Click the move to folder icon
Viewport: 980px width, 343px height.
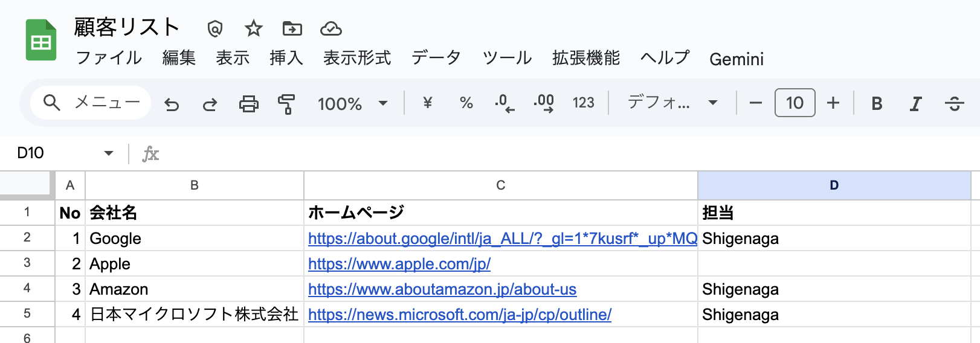click(x=292, y=28)
